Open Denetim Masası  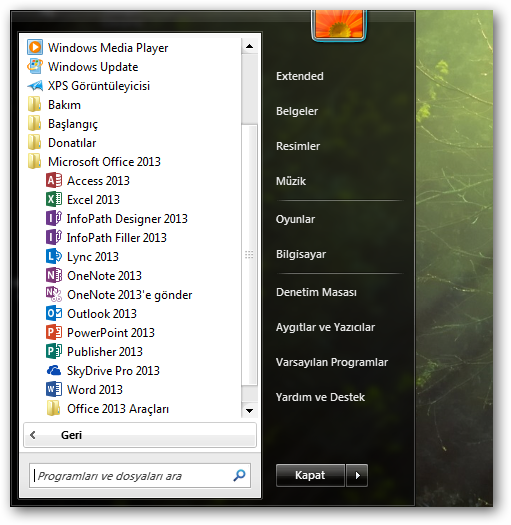tap(316, 292)
